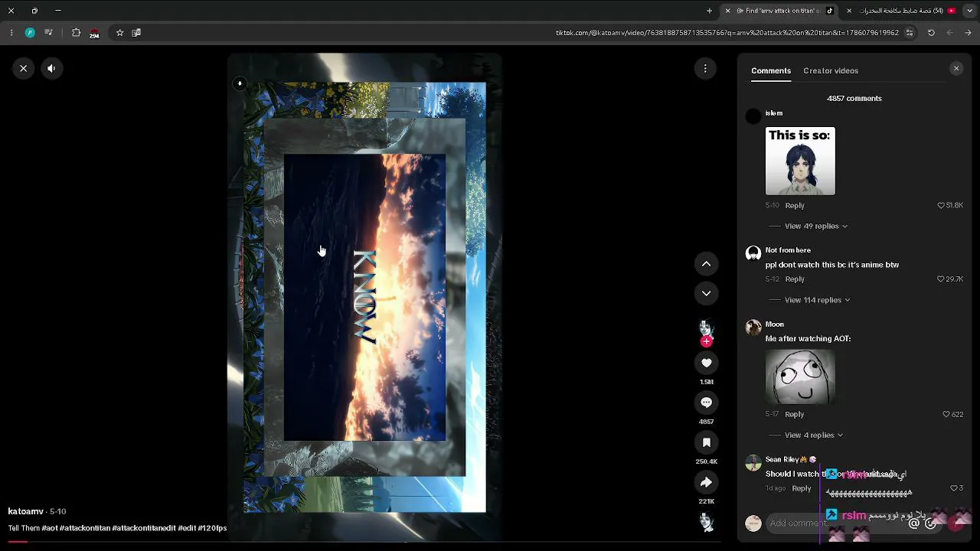
Task: Switch to the TikTok browser tab
Action: pos(779,11)
